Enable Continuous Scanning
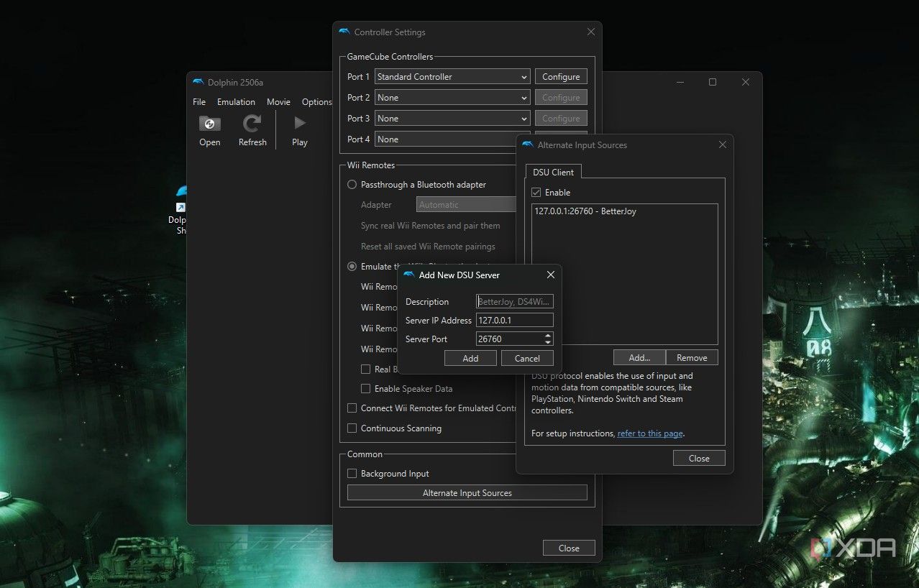Screen dimensions: 919x588 pos(352,428)
